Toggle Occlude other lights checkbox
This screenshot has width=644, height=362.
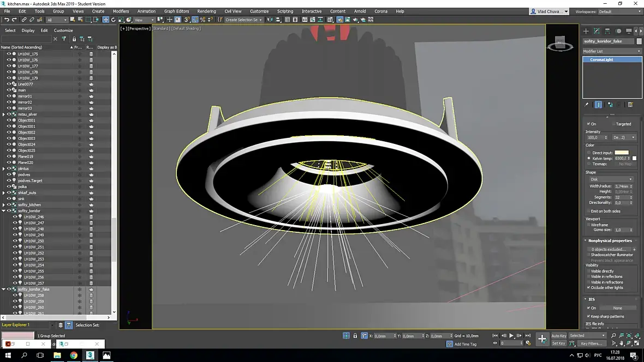(x=589, y=288)
